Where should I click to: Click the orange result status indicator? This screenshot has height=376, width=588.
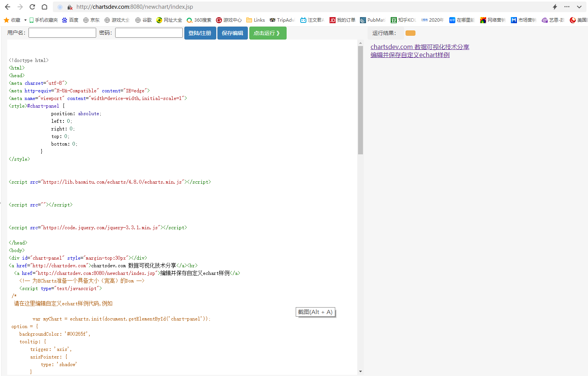point(410,33)
